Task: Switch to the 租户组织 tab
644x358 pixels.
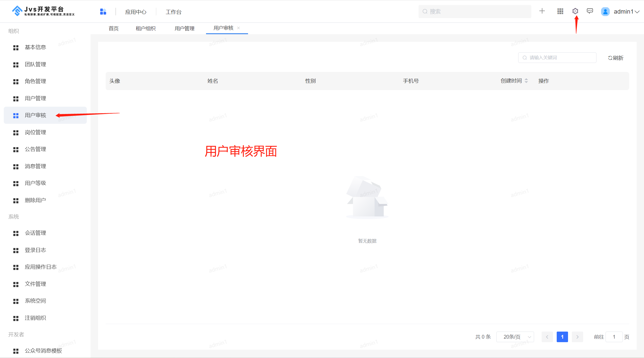Action: [x=146, y=28]
